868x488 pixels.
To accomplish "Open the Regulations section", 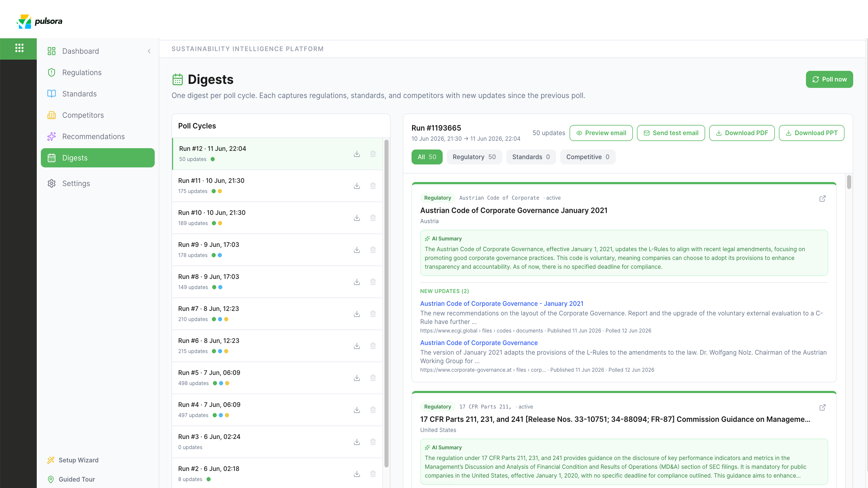I will click(x=98, y=72).
